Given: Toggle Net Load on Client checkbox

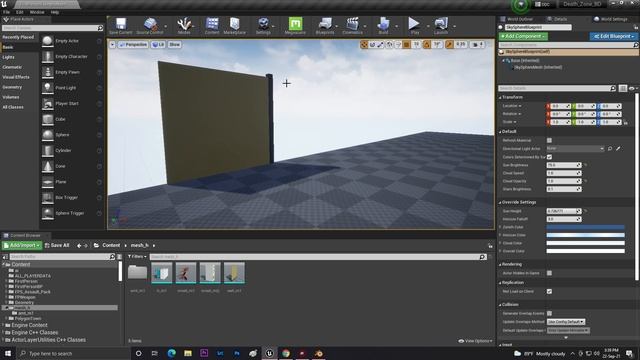Looking at the screenshot, I should (549, 291).
